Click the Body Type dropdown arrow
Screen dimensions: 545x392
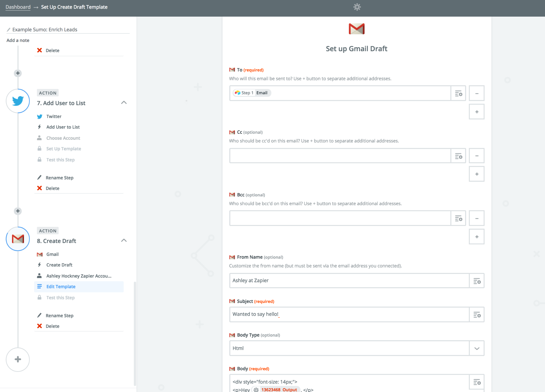click(477, 348)
